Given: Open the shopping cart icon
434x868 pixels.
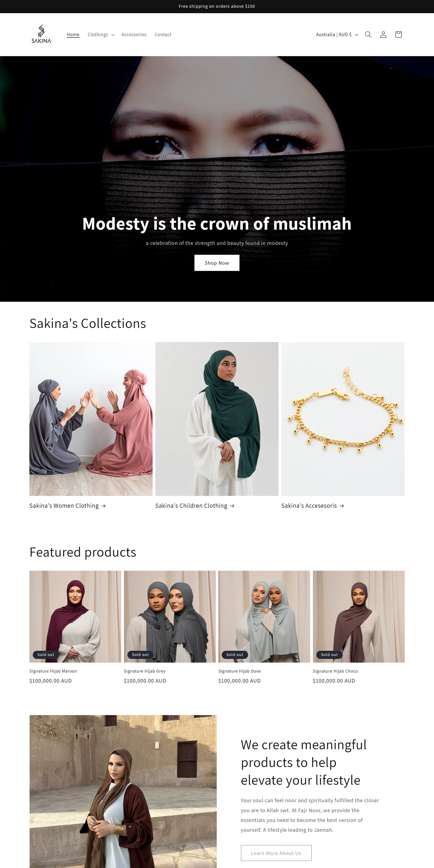Looking at the screenshot, I should [x=398, y=35].
